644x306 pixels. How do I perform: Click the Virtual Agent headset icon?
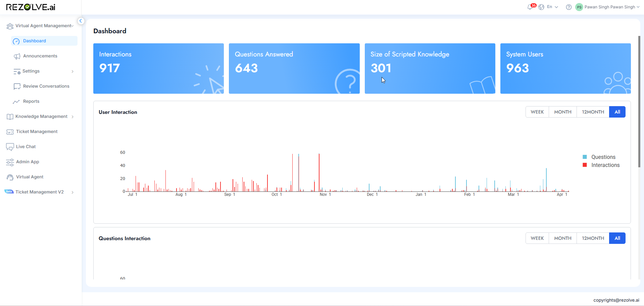point(10,177)
